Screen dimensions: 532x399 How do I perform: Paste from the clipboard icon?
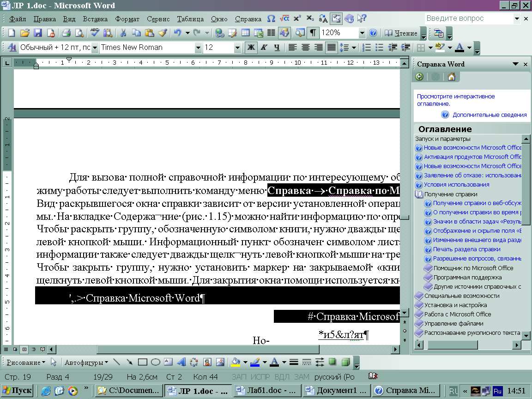pos(149,33)
